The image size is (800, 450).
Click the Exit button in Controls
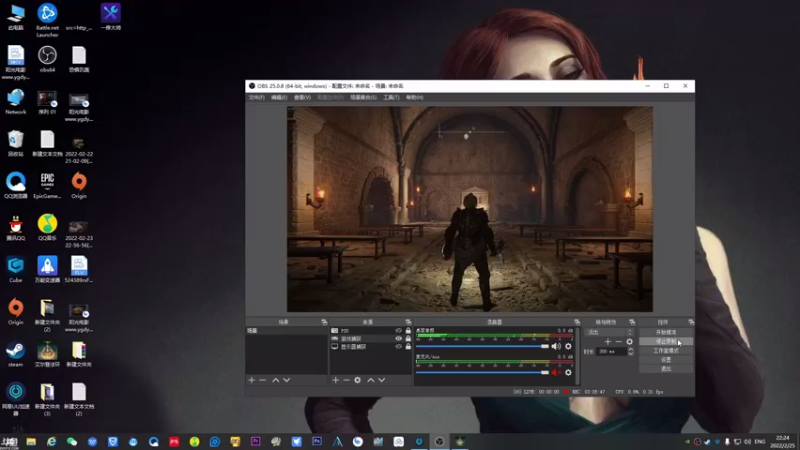(x=666, y=369)
